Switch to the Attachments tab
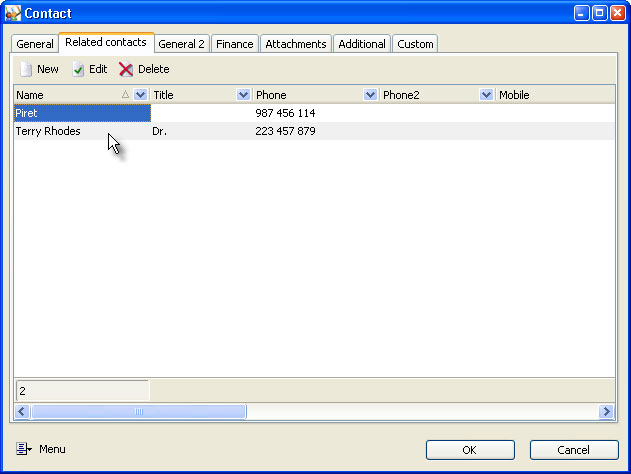 click(x=296, y=44)
